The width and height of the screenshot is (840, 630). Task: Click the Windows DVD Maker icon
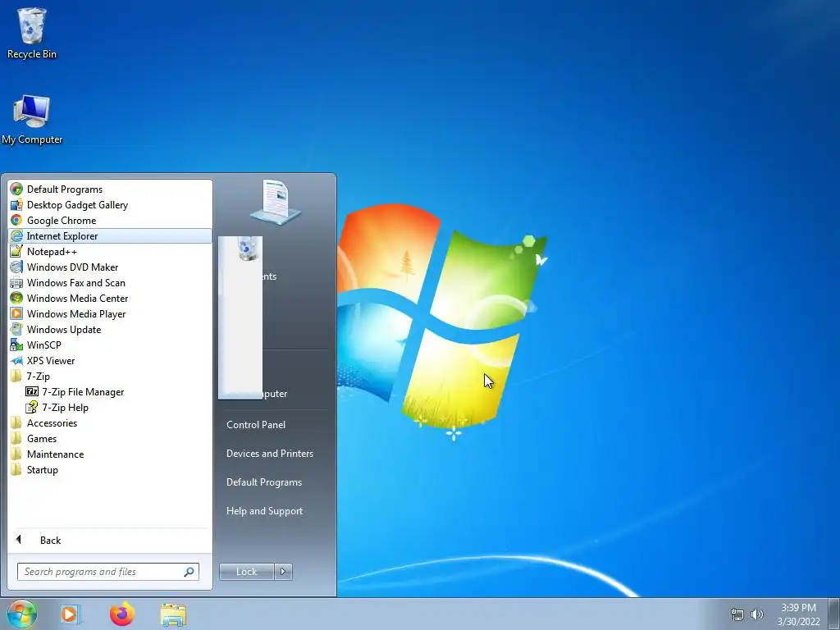pyautogui.click(x=16, y=267)
